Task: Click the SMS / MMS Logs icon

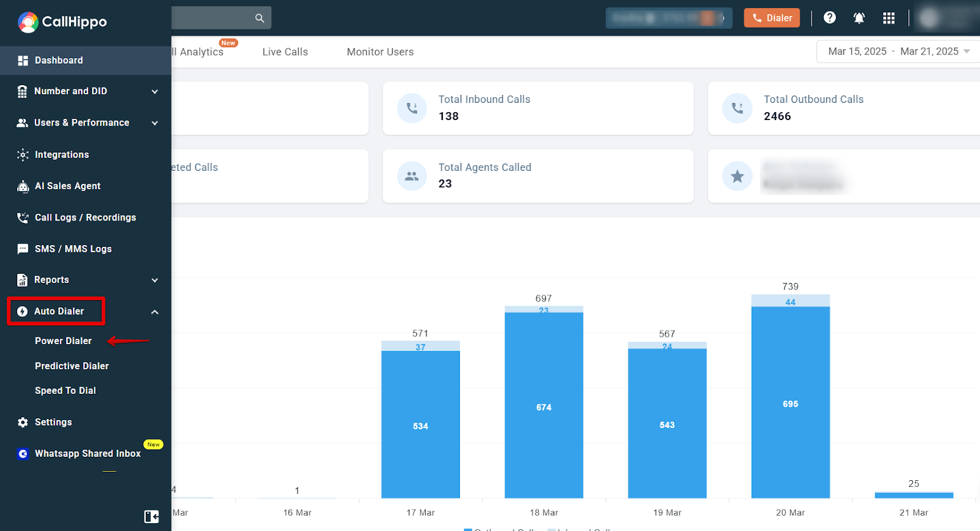Action: [x=23, y=249]
